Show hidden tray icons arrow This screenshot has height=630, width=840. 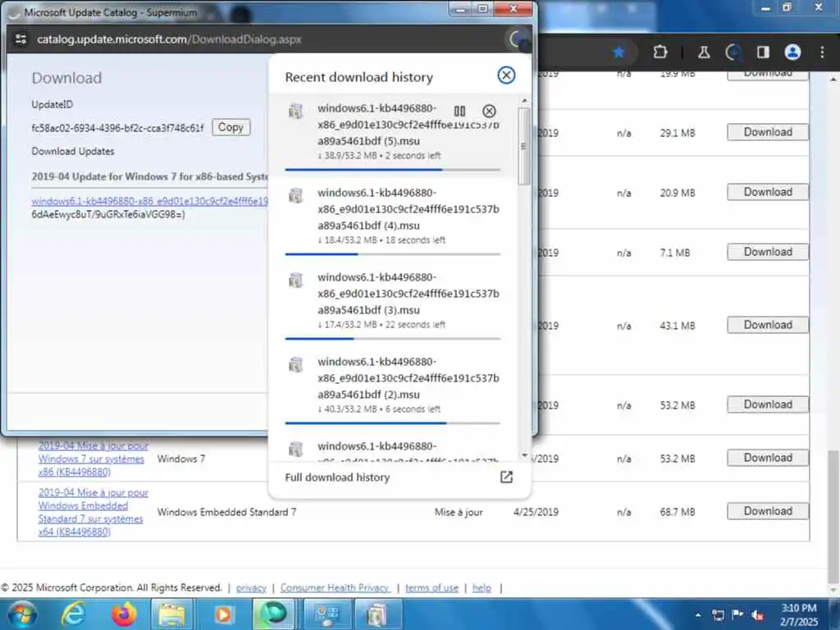(698, 615)
